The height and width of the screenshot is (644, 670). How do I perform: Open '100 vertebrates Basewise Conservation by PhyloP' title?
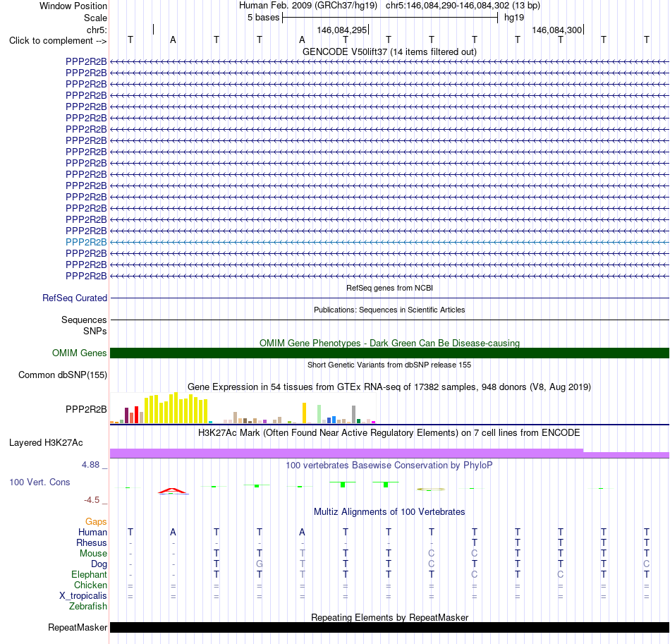tap(389, 466)
